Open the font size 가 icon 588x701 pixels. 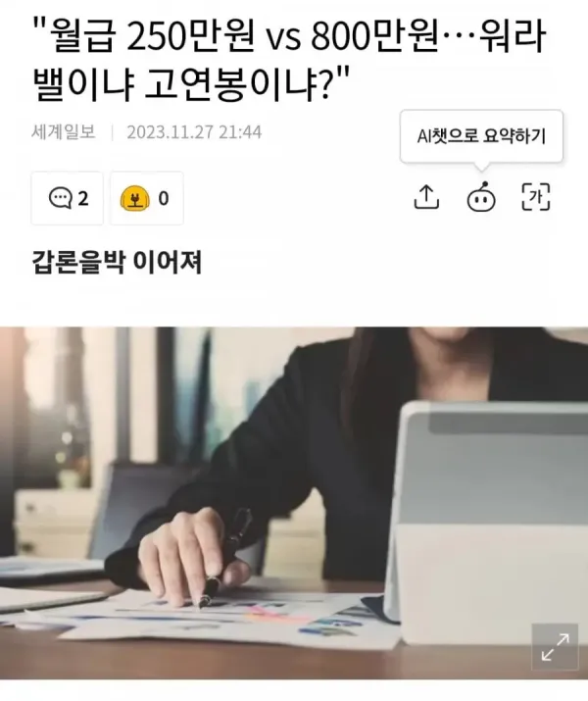coord(536,197)
